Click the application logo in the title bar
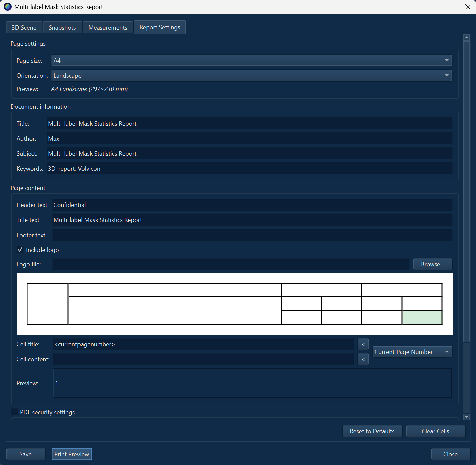The width and height of the screenshot is (476, 465). pos(7,7)
